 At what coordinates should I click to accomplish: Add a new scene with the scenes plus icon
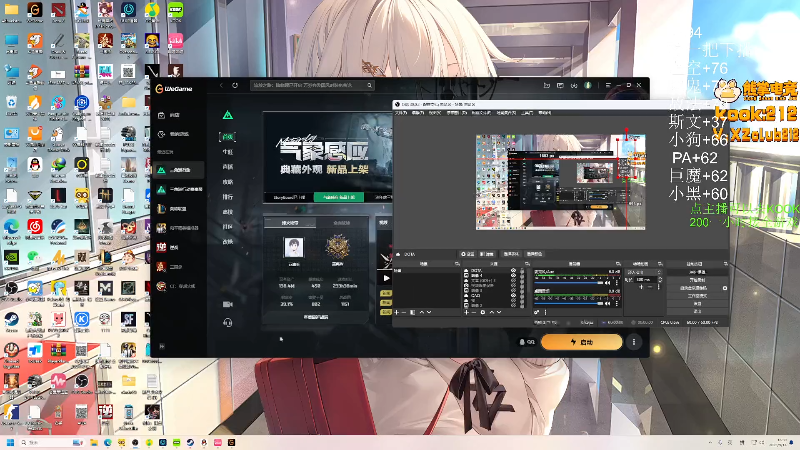coord(397,312)
